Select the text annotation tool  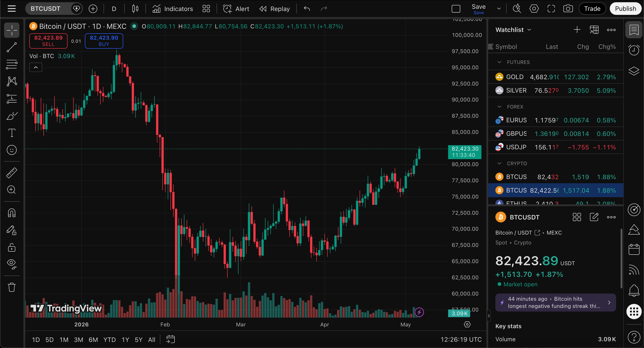coord(11,133)
